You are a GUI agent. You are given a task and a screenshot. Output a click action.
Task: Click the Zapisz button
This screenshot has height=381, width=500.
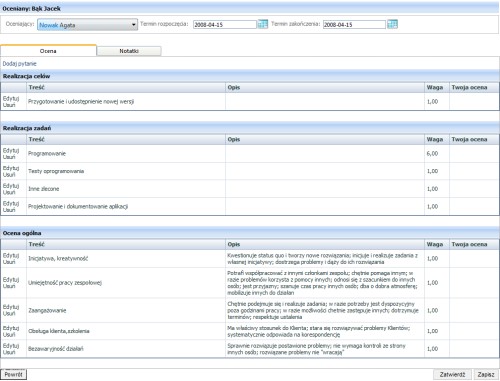[x=486, y=374]
